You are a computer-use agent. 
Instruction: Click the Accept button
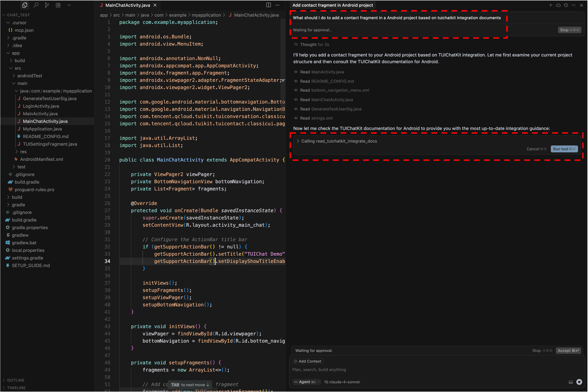pyautogui.click(x=568, y=351)
